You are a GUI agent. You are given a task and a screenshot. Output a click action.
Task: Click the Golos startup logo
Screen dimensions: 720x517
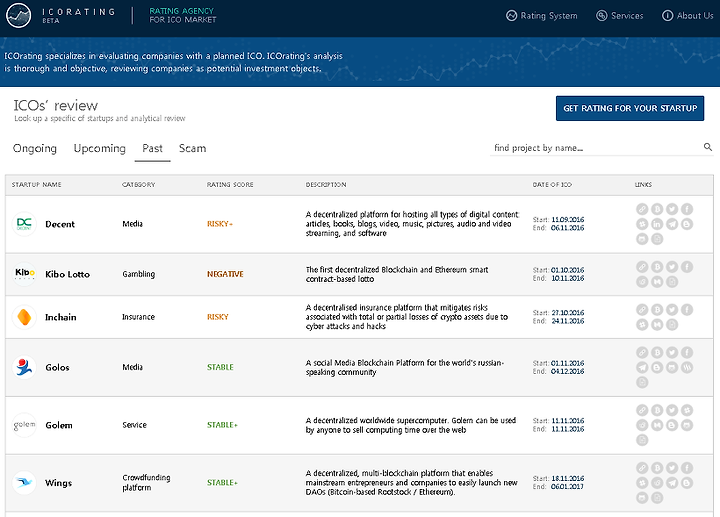pyautogui.click(x=24, y=367)
